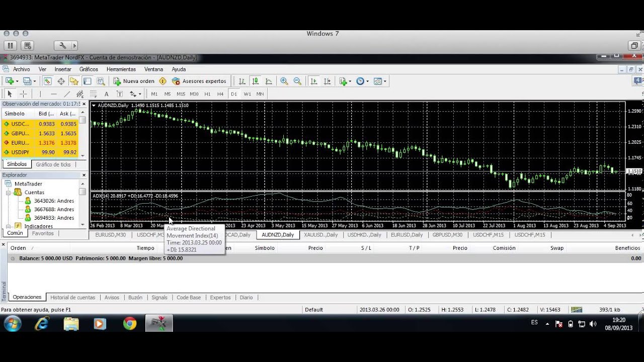
Task: Switch to M5 timeframe
Action: (x=168, y=94)
